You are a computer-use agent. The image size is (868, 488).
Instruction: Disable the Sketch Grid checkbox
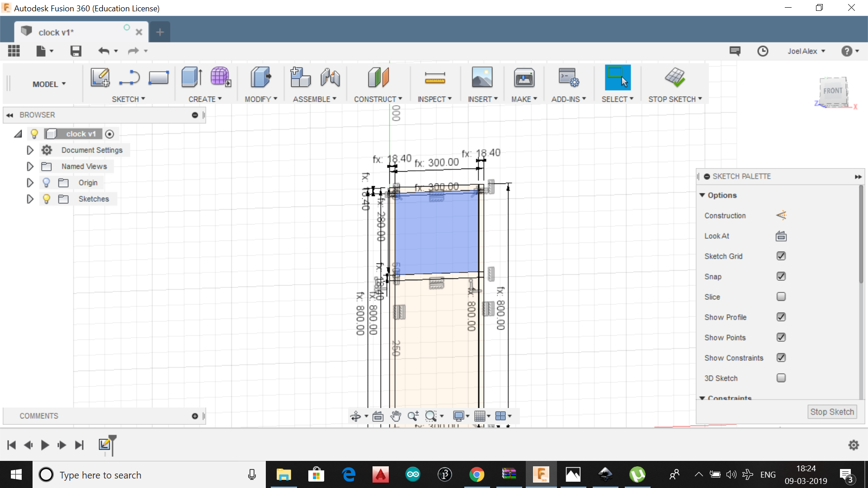tap(781, 256)
